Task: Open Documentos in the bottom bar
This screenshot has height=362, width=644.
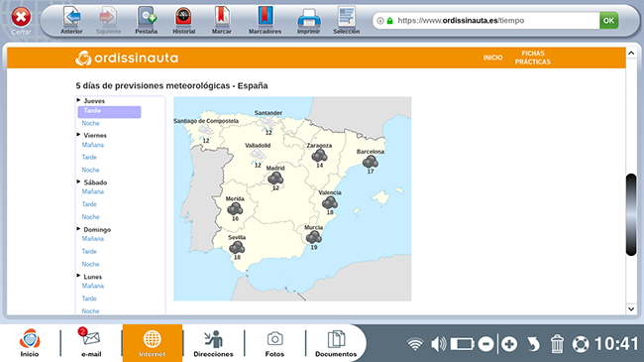Action: (x=336, y=343)
